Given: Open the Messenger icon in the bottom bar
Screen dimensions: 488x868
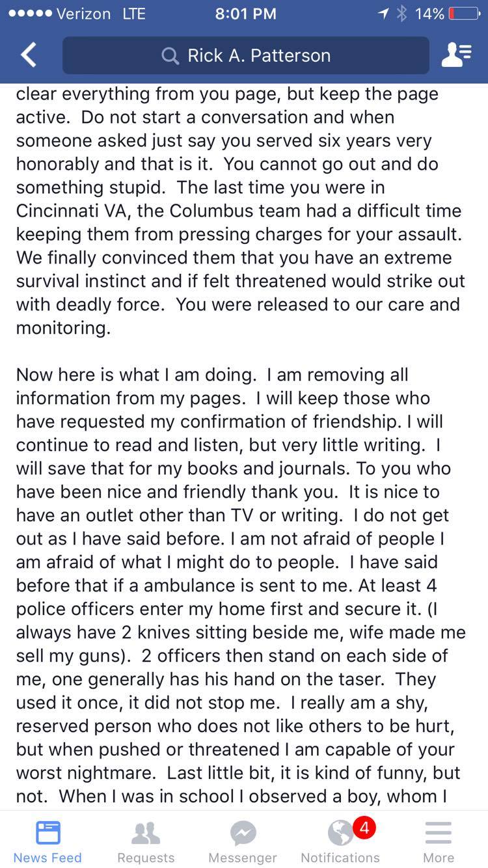Looking at the screenshot, I should click(x=243, y=834).
